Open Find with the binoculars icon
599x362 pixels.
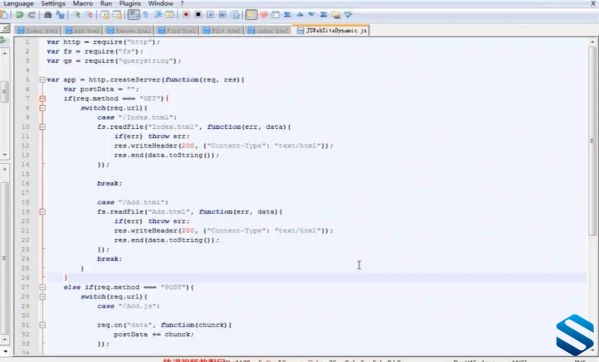(x=48, y=15)
